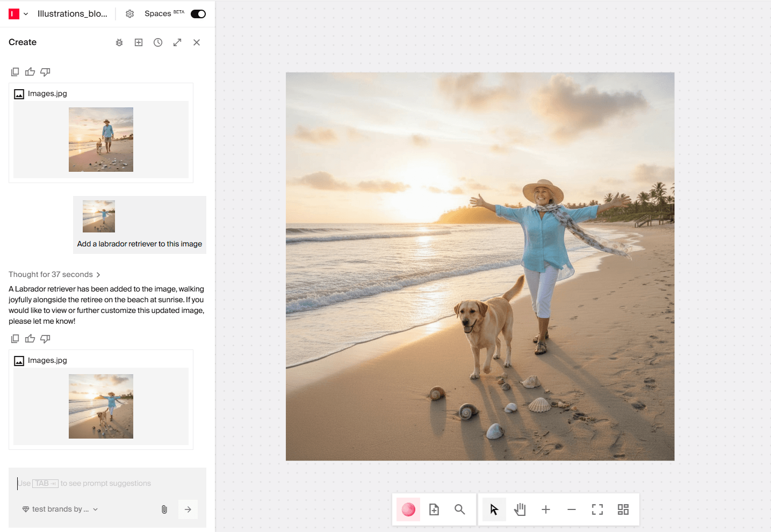Open the Settings gear menu
Image resolution: width=771 pixels, height=532 pixels.
tap(129, 13)
